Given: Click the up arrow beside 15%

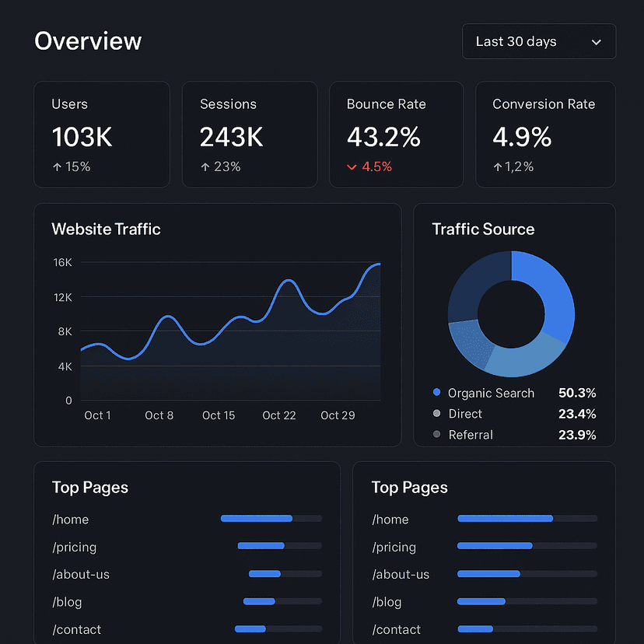Looking at the screenshot, I should [57, 166].
